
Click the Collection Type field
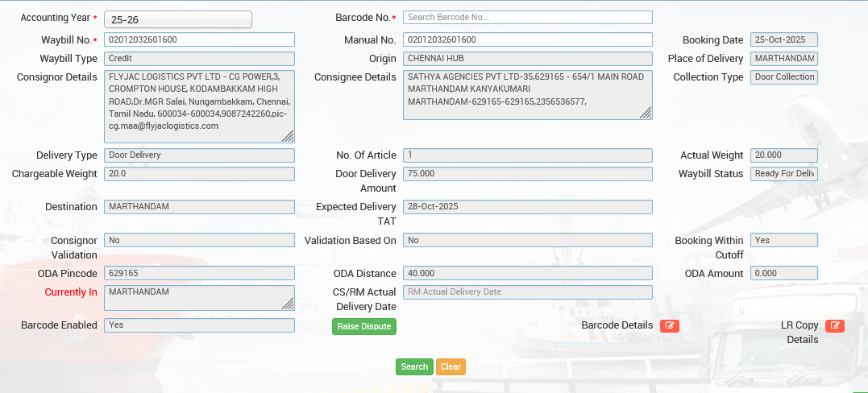(x=783, y=77)
